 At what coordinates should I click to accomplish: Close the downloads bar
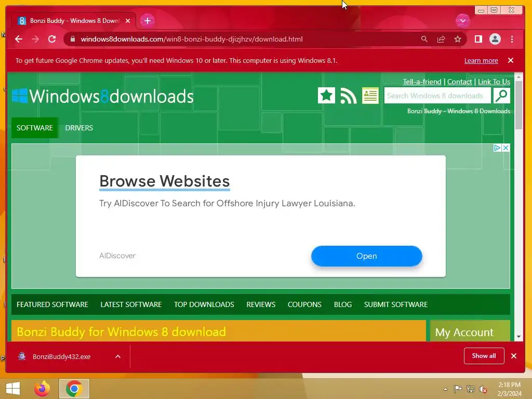(514, 356)
